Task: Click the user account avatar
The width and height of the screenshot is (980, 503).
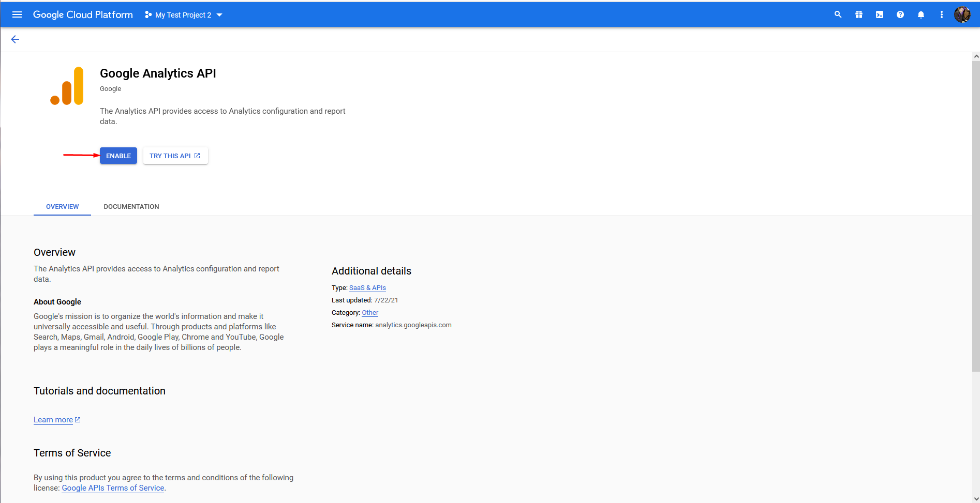Action: pos(962,14)
